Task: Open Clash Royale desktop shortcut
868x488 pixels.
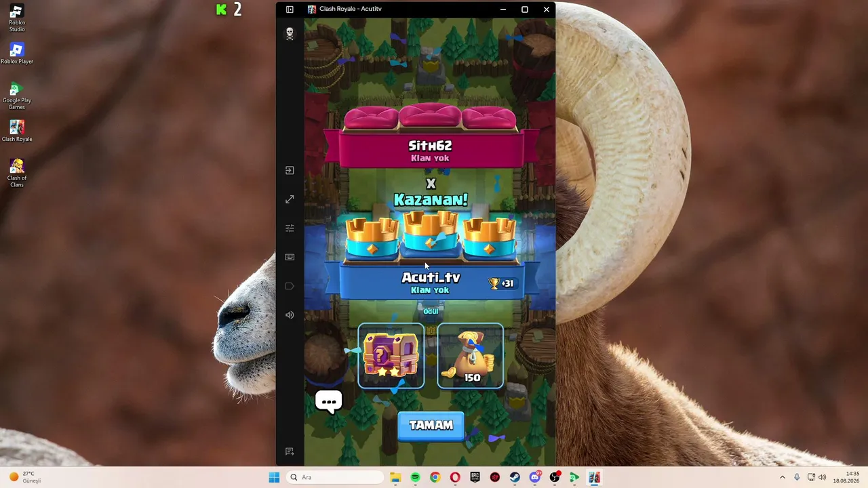Action: pyautogui.click(x=17, y=131)
